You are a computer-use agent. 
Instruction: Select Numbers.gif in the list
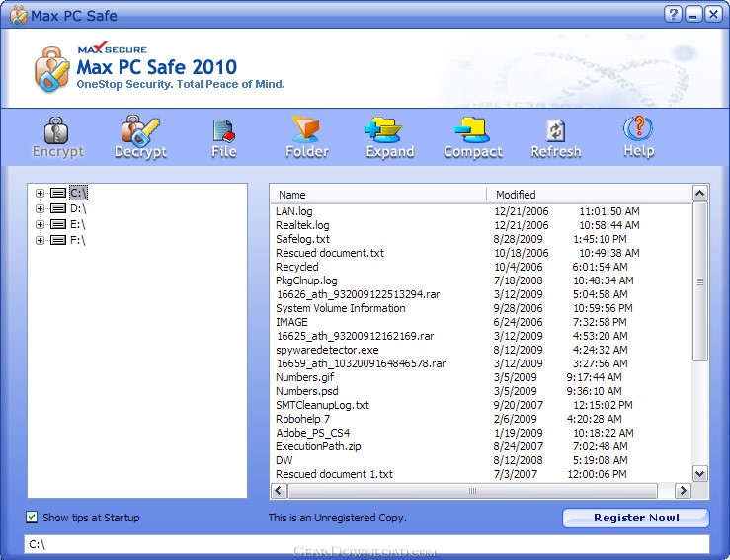coord(304,377)
